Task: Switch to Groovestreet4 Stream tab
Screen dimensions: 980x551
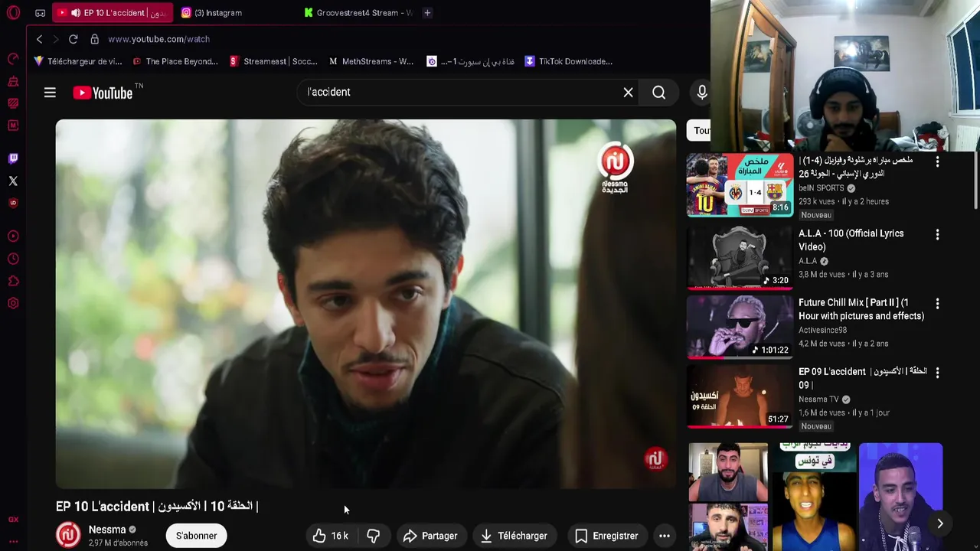Action: coord(358,13)
